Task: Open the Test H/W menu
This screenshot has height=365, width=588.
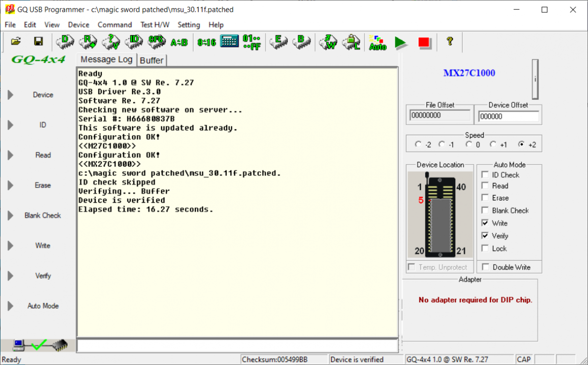Action: [155, 24]
